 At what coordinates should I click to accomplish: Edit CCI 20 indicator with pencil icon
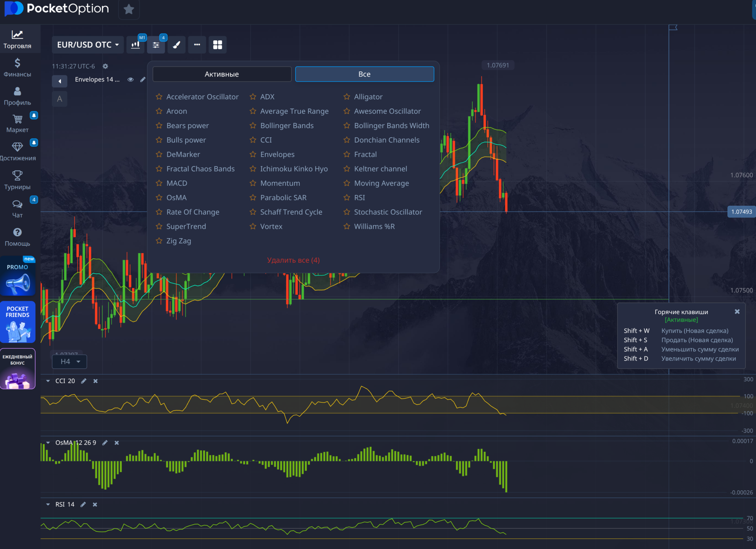point(84,381)
